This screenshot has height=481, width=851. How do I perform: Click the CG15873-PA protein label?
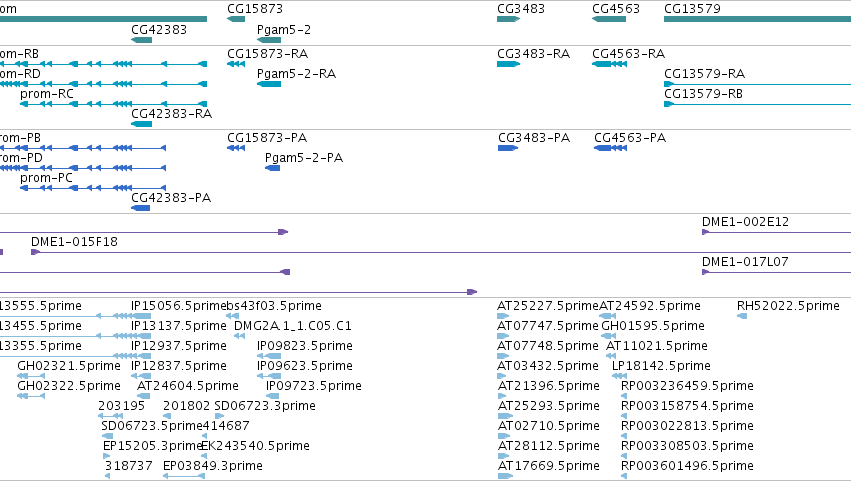coord(267,138)
